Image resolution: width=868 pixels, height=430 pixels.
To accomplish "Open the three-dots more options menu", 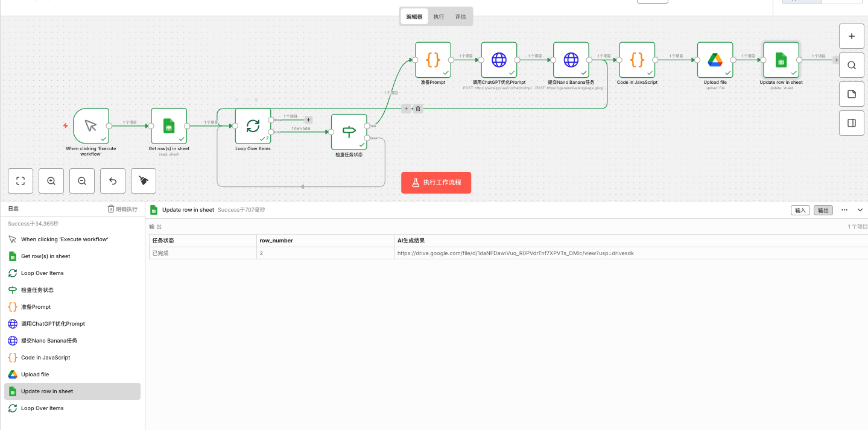I will click(x=844, y=210).
